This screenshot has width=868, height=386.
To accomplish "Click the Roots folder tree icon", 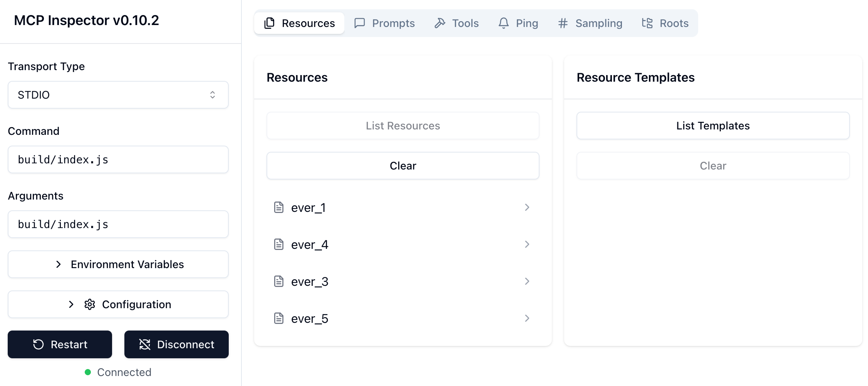I will [647, 23].
